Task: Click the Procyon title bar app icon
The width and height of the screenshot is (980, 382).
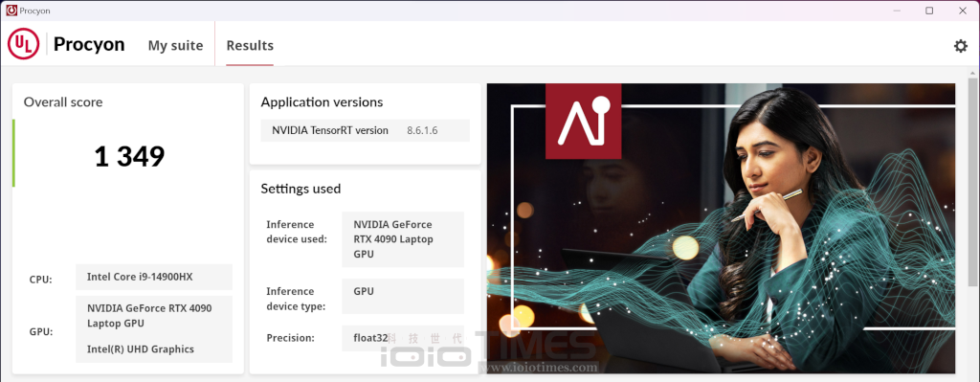Action: coord(11,10)
